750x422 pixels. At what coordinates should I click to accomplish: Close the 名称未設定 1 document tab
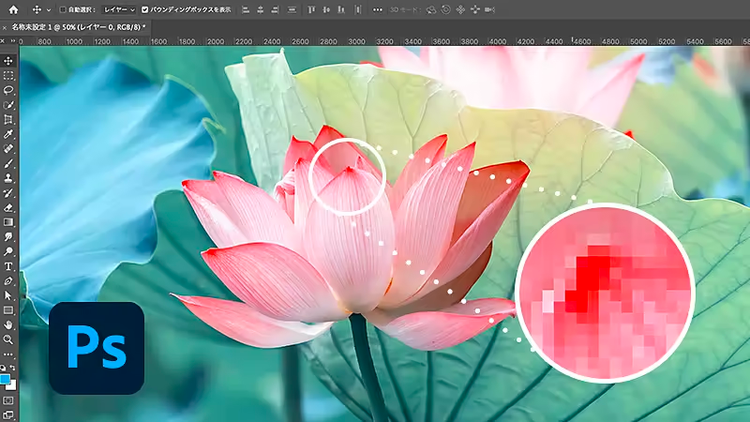point(7,27)
